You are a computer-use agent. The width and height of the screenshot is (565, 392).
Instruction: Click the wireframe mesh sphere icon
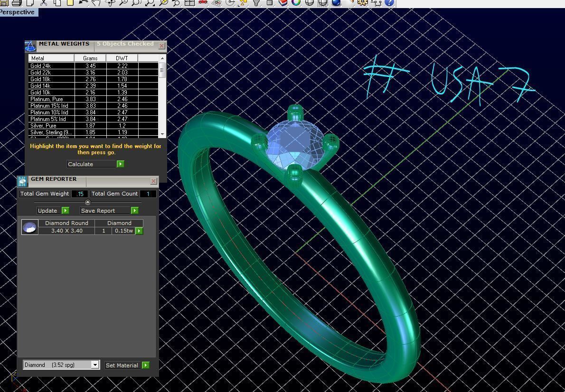(322, 2)
